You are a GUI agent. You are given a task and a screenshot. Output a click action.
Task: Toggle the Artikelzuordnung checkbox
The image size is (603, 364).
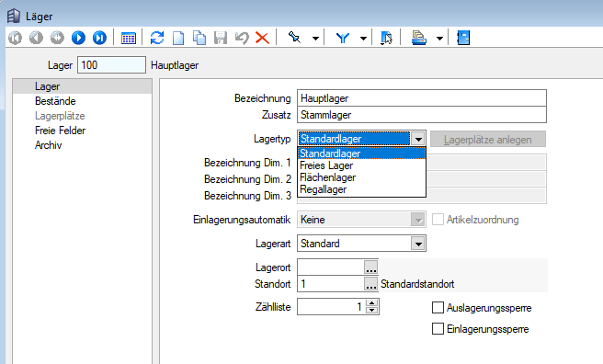click(x=438, y=220)
